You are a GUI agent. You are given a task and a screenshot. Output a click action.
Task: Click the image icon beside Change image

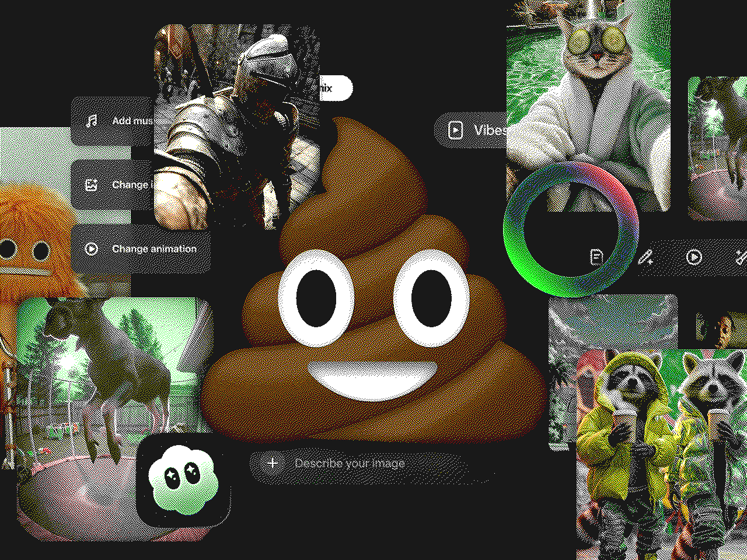click(91, 185)
